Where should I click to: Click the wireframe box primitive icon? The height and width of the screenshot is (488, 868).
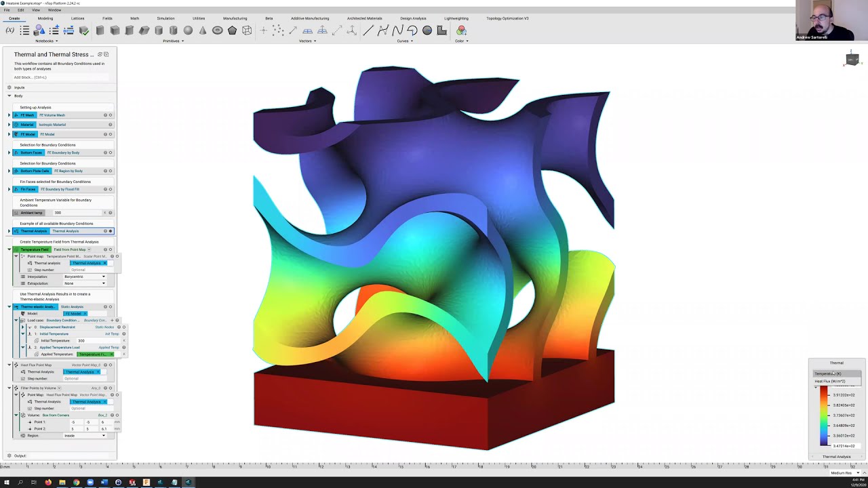click(x=247, y=30)
